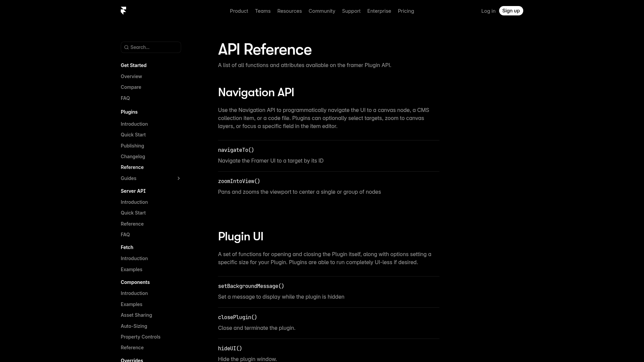The width and height of the screenshot is (644, 362).
Task: Click the Fetch section heading
Action: (x=127, y=247)
